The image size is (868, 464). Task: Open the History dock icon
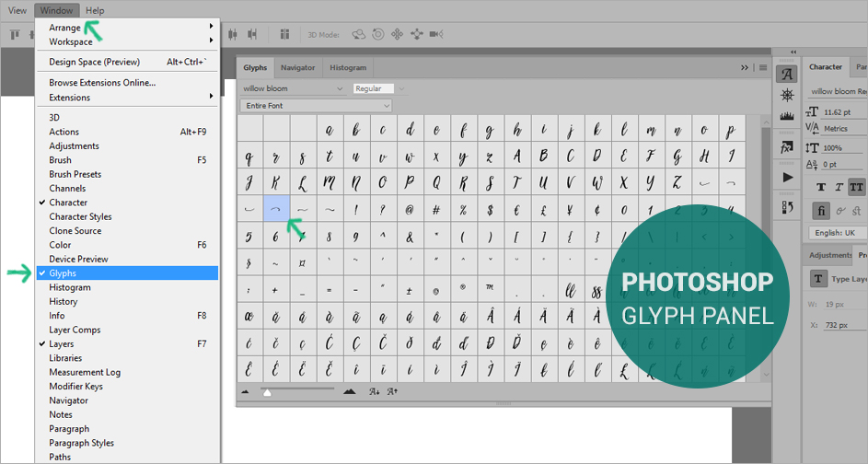[x=787, y=207]
